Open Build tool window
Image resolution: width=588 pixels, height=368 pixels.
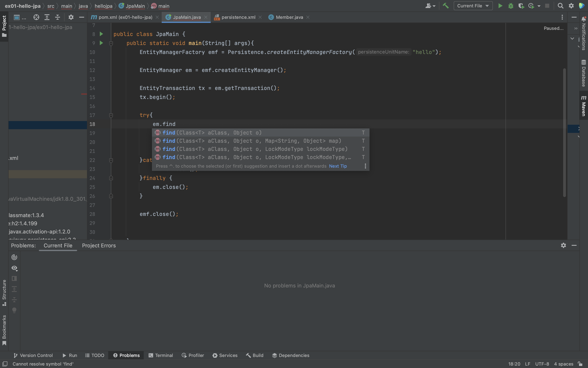pyautogui.click(x=255, y=355)
